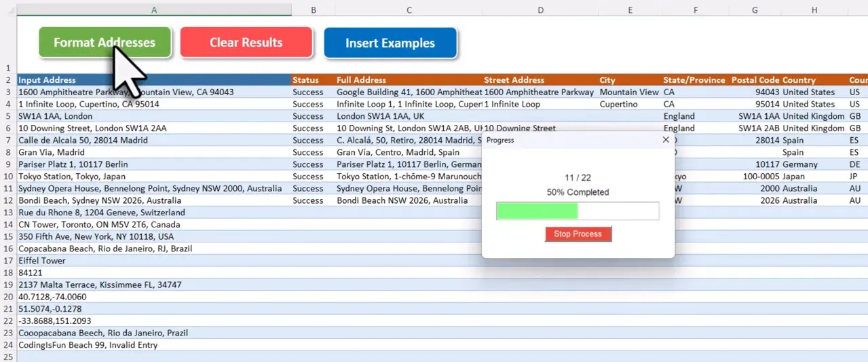Select cell with 1 Infinite Loop, Cupertino, CA 95014
The height and width of the screenshot is (362, 868).
point(154,104)
